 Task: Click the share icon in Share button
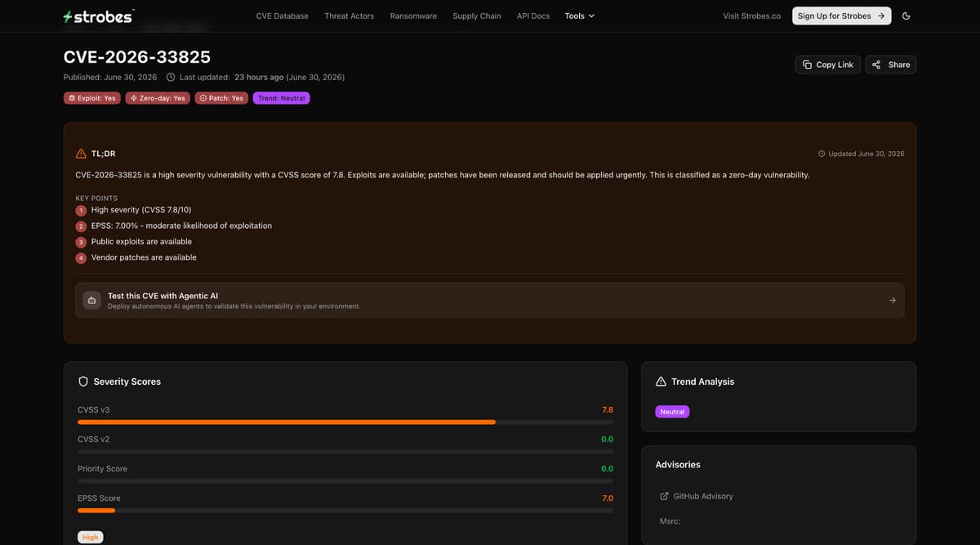876,65
